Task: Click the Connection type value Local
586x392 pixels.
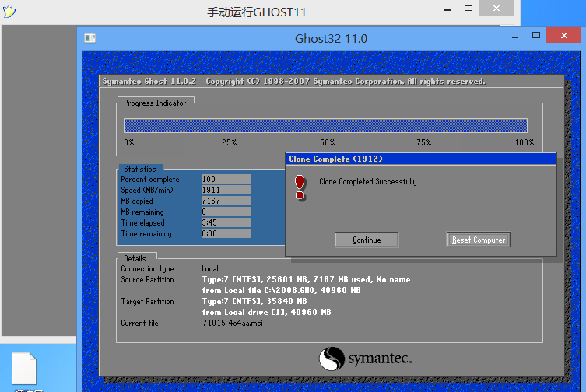Action: coord(209,268)
